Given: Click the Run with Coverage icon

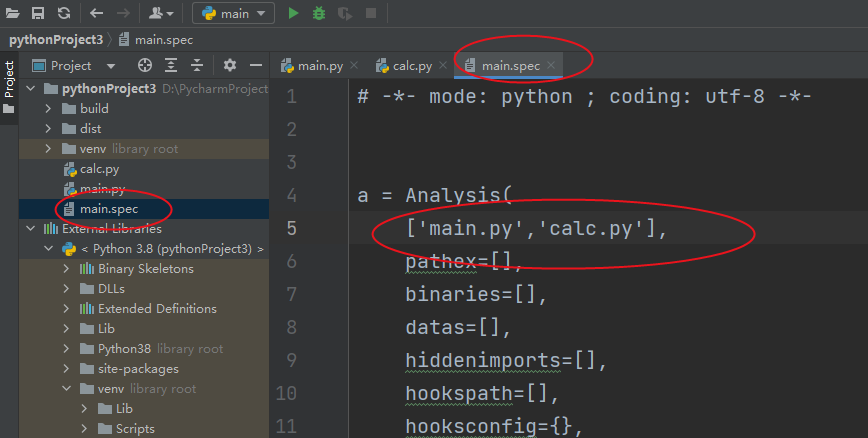Looking at the screenshot, I should click(x=345, y=13).
